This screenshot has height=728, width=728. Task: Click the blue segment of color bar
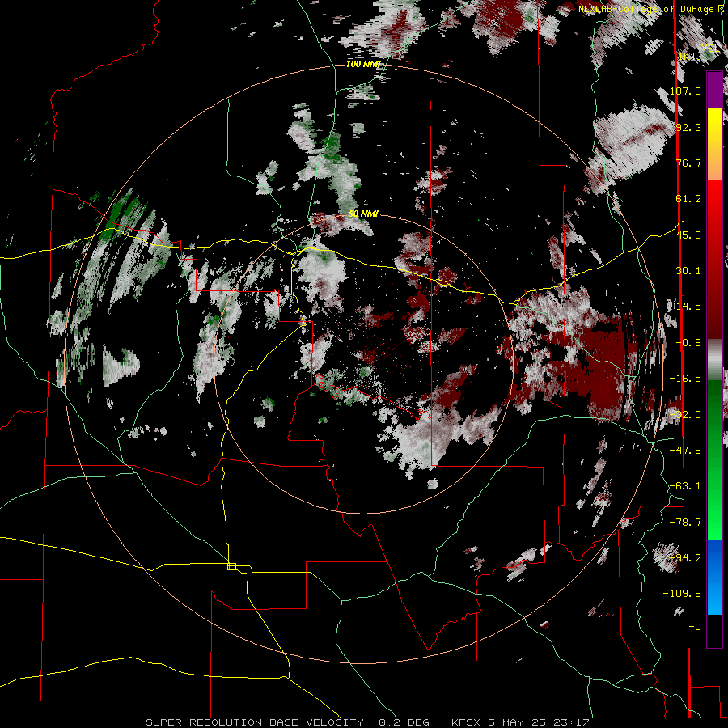coord(714,577)
